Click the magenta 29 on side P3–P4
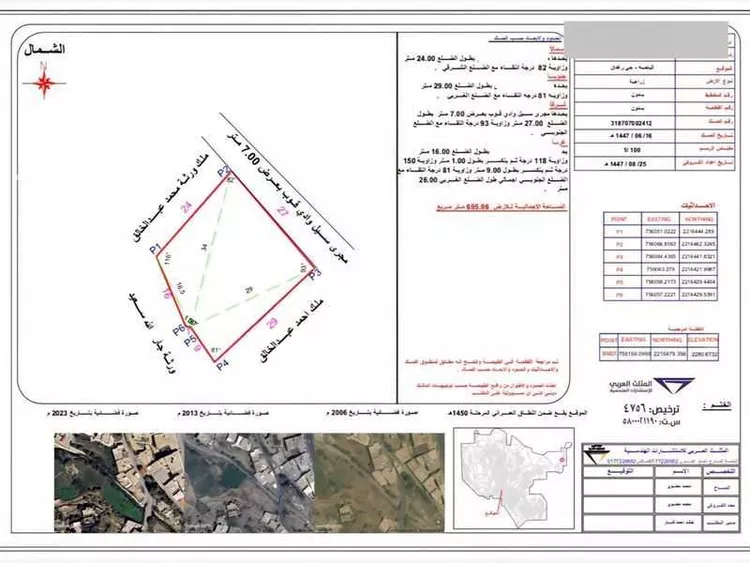This screenshot has width=750, height=563. click(272, 323)
